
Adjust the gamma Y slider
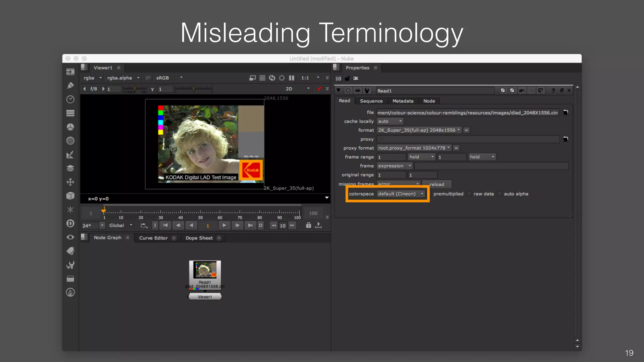(x=193, y=89)
